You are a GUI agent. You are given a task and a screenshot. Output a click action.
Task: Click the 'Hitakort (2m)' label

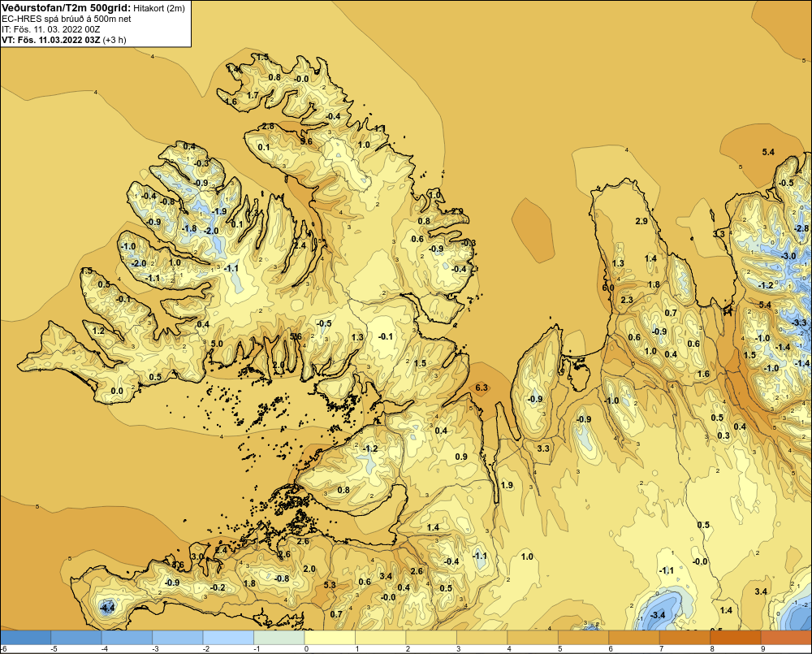(158, 8)
